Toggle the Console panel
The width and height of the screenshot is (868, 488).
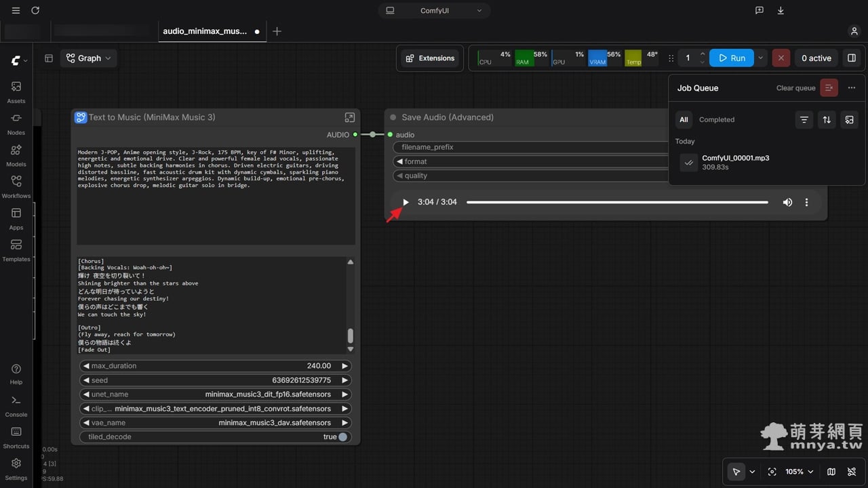[x=16, y=406]
